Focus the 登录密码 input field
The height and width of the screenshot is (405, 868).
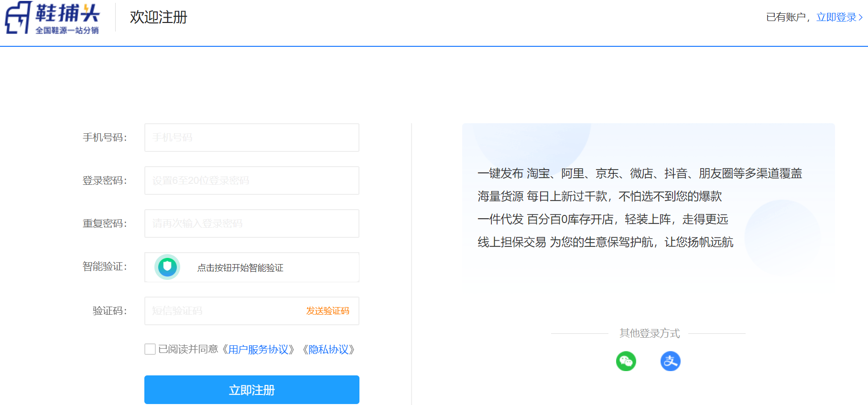coord(251,181)
